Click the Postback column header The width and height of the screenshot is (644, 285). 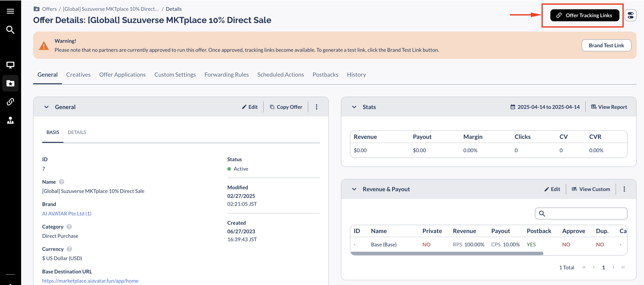tap(539, 231)
